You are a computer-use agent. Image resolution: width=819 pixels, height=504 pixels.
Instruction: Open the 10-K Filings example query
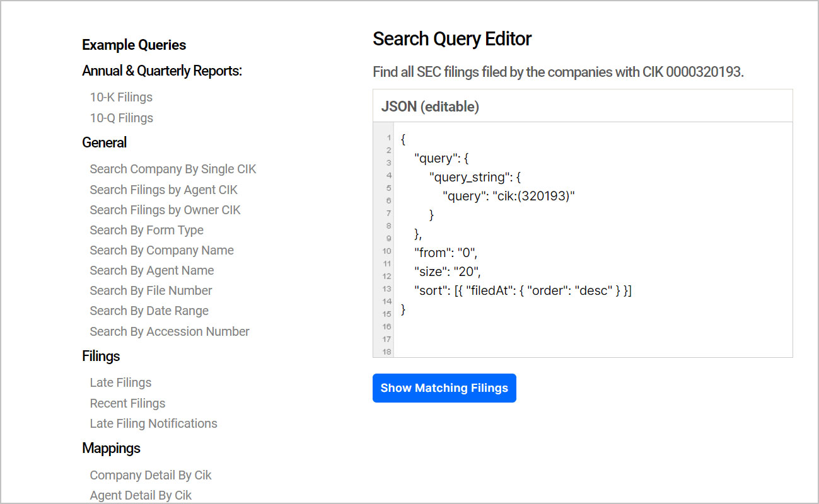click(121, 97)
